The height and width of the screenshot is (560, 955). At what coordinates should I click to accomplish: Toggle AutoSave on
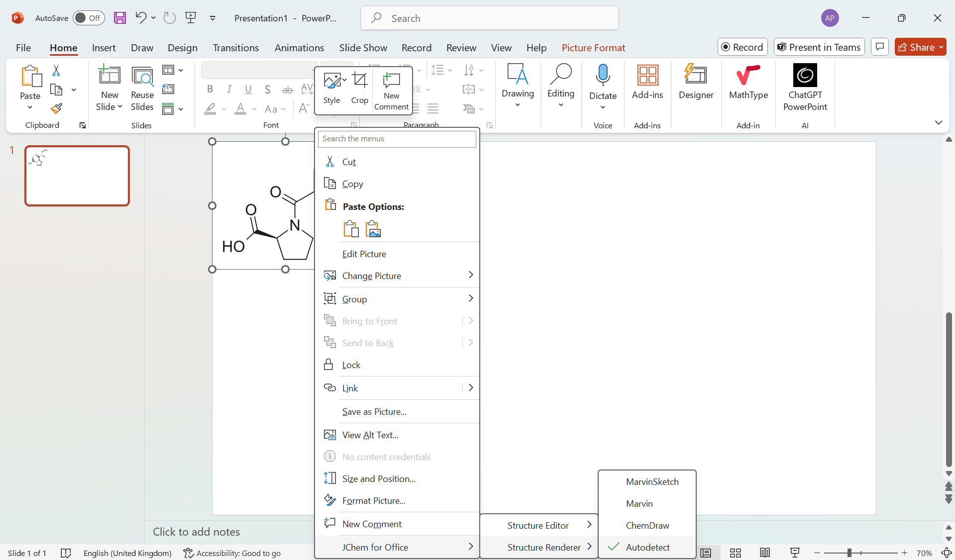[x=88, y=18]
